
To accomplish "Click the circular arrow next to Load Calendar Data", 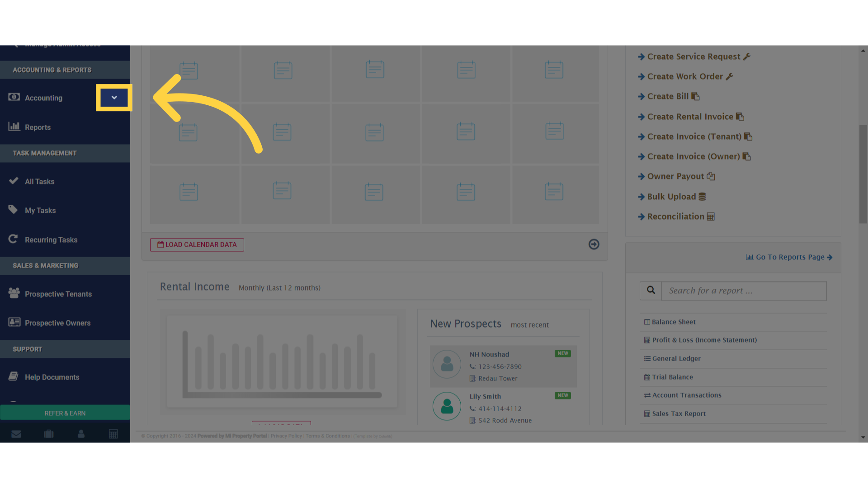I will (x=594, y=244).
